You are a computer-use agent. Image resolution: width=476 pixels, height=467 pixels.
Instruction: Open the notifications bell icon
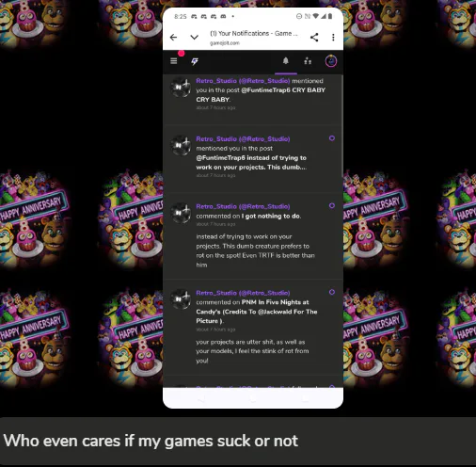pyautogui.click(x=286, y=60)
